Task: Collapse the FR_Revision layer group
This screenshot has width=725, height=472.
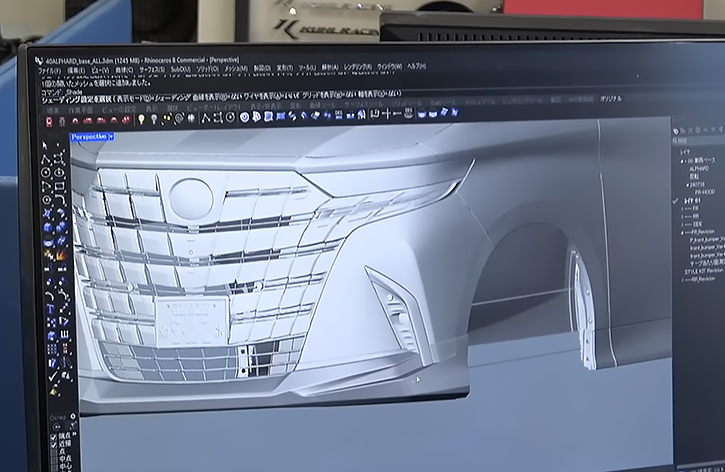Action: pos(682,233)
